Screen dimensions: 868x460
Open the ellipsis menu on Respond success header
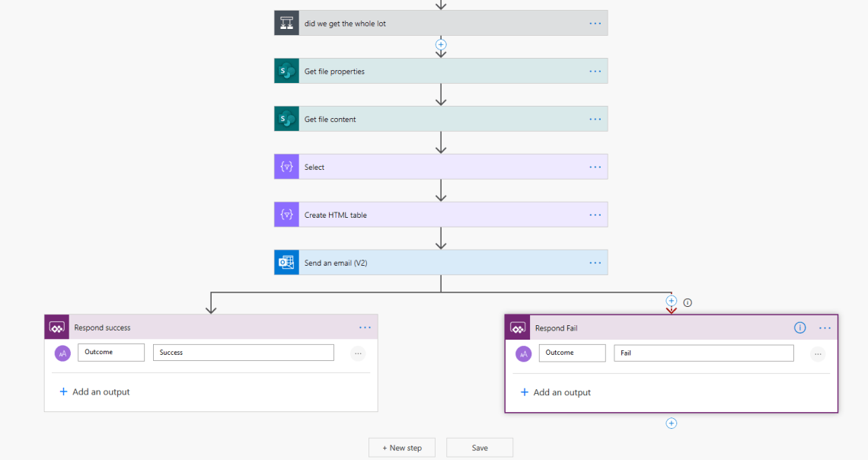click(365, 327)
